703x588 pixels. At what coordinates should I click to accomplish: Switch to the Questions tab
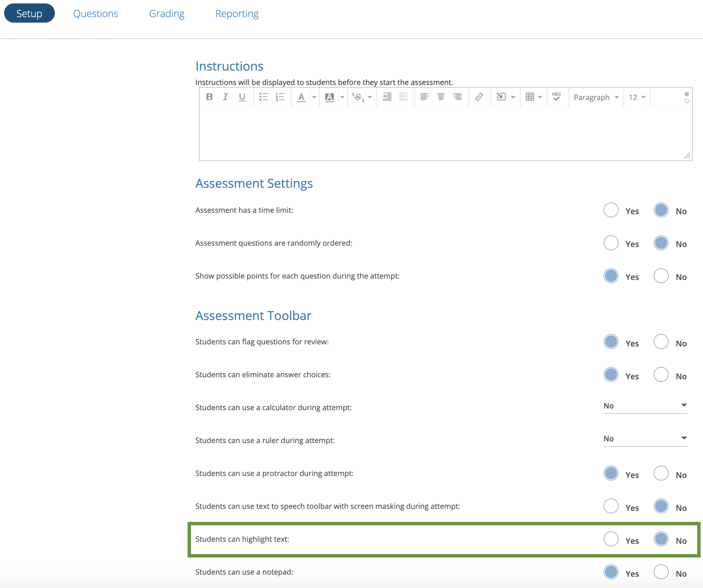click(96, 13)
